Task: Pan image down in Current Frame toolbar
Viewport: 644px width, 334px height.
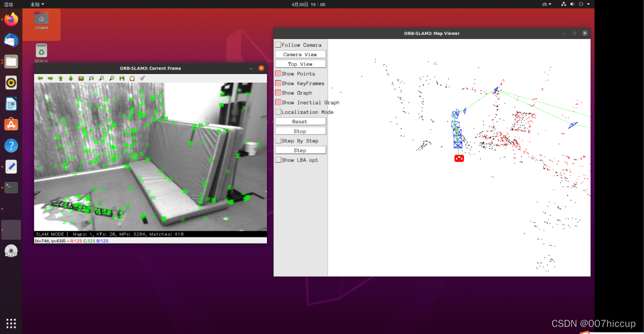Action: [x=71, y=79]
